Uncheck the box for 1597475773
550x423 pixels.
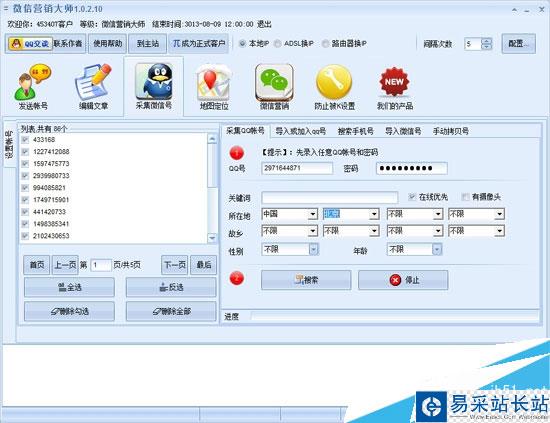tap(25, 164)
